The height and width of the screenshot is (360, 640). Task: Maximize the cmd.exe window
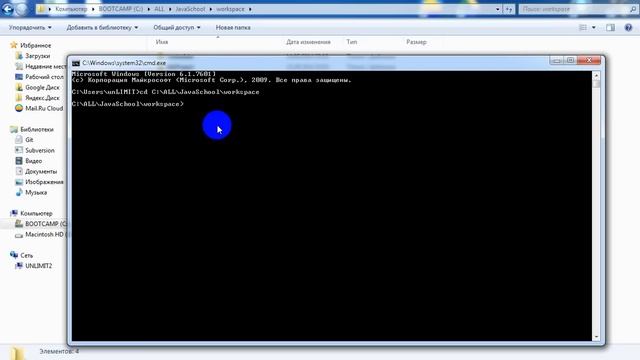pyautogui.click(x=570, y=61)
